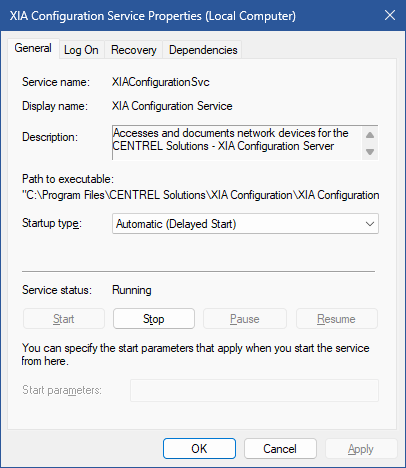Click the description scroll down arrow
Viewport: 406px width, 468px height.
pos(370,152)
